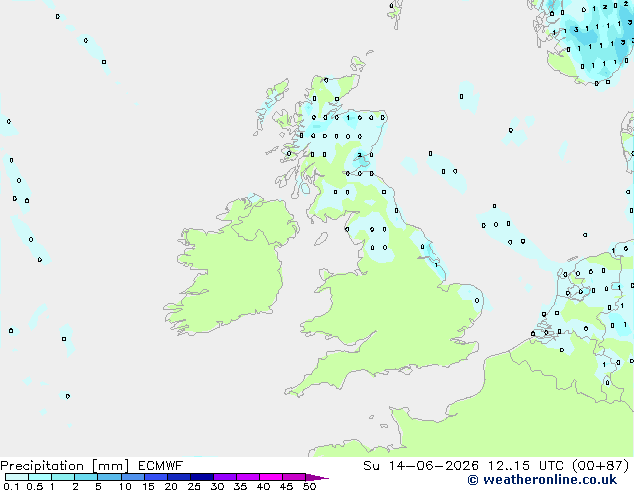
Task: Select the 10–15 mm legend color swatch
Action: point(133,477)
